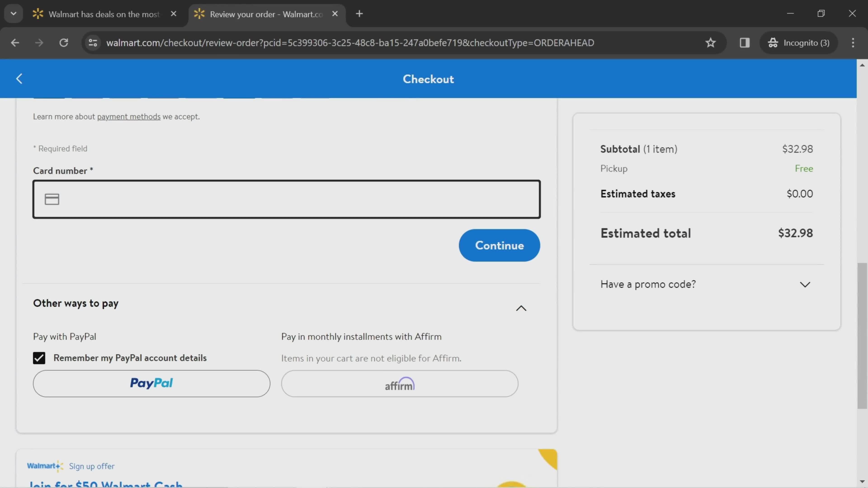The width and height of the screenshot is (868, 488).
Task: Go back using the Checkout header chevron
Action: pyautogui.click(x=19, y=79)
